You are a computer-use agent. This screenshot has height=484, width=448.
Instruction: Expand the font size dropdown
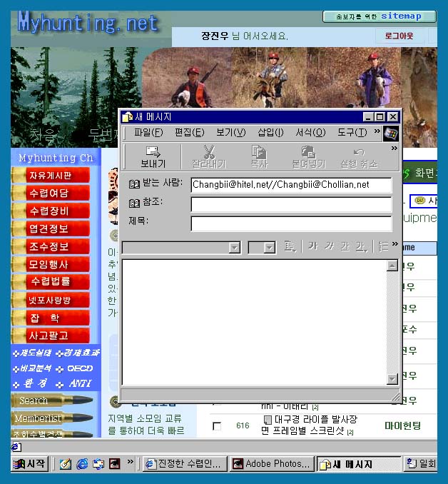(269, 247)
